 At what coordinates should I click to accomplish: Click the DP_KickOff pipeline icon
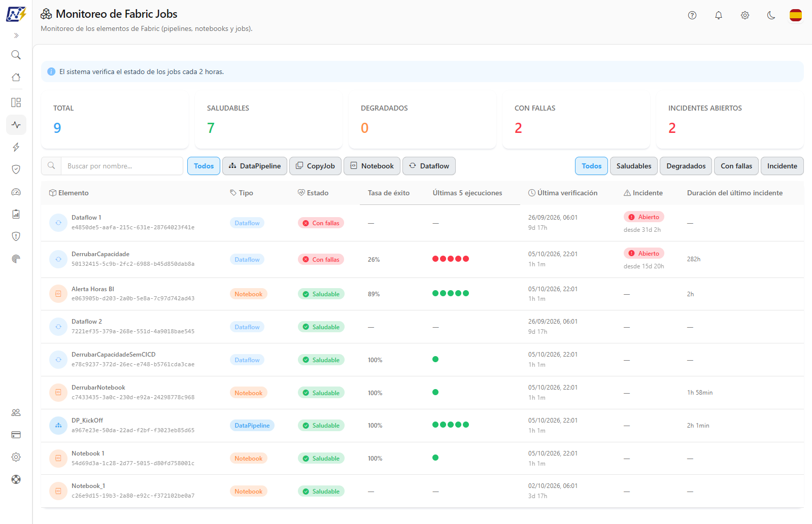click(58, 426)
